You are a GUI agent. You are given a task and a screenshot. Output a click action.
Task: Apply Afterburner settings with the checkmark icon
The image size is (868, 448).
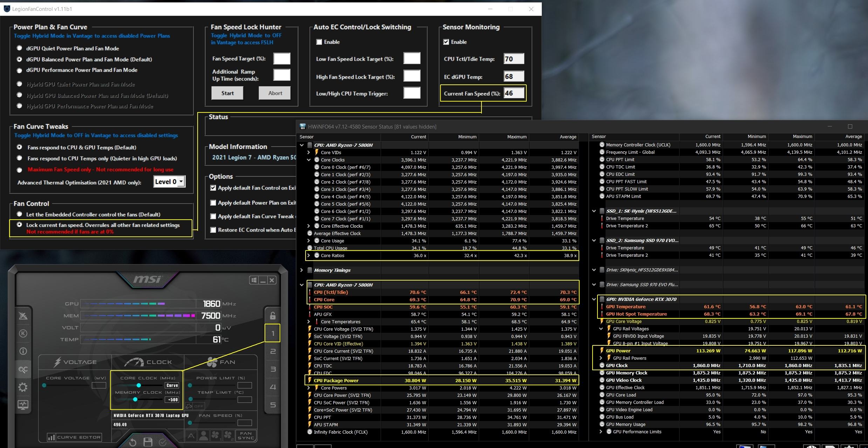tap(163, 442)
